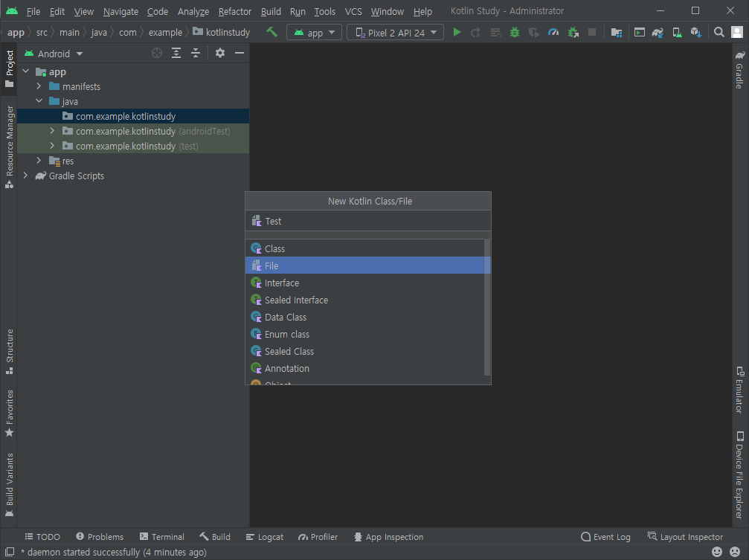Select Data Class in the New Kotlin dialog
Viewport: 749px width, 560px height.
coord(286,317)
